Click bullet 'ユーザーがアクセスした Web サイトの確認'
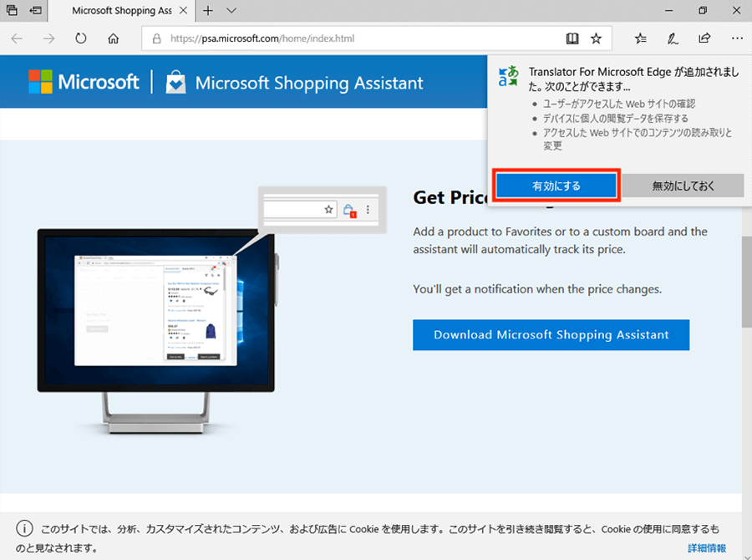 click(618, 104)
